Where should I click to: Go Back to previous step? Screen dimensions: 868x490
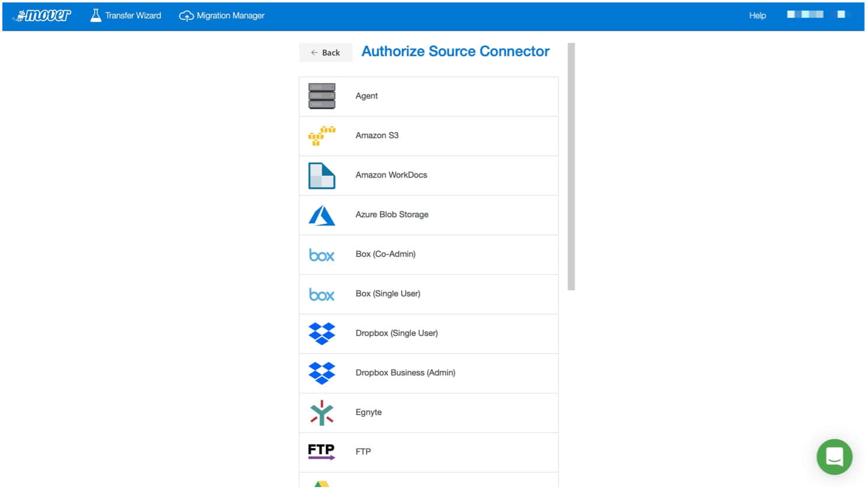coord(325,52)
